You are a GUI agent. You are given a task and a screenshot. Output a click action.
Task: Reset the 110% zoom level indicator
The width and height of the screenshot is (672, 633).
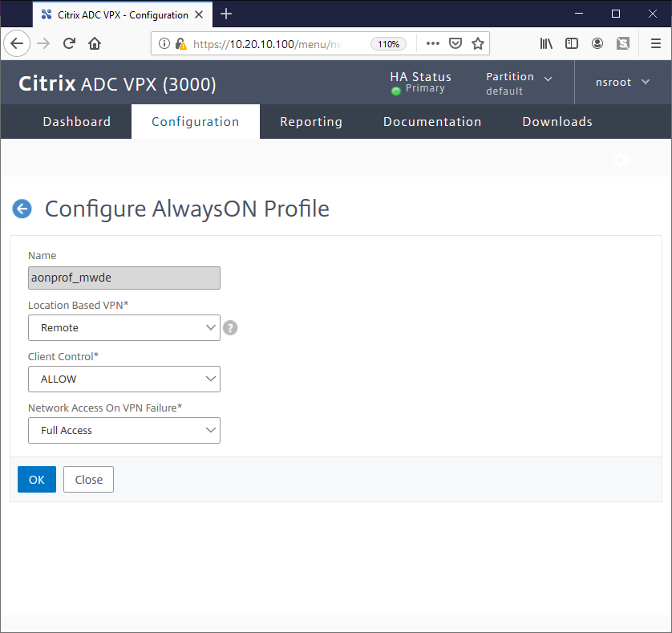tap(388, 44)
